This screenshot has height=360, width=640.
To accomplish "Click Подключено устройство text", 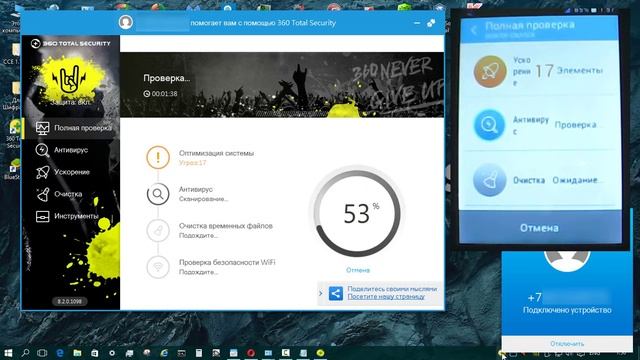I will 567,310.
